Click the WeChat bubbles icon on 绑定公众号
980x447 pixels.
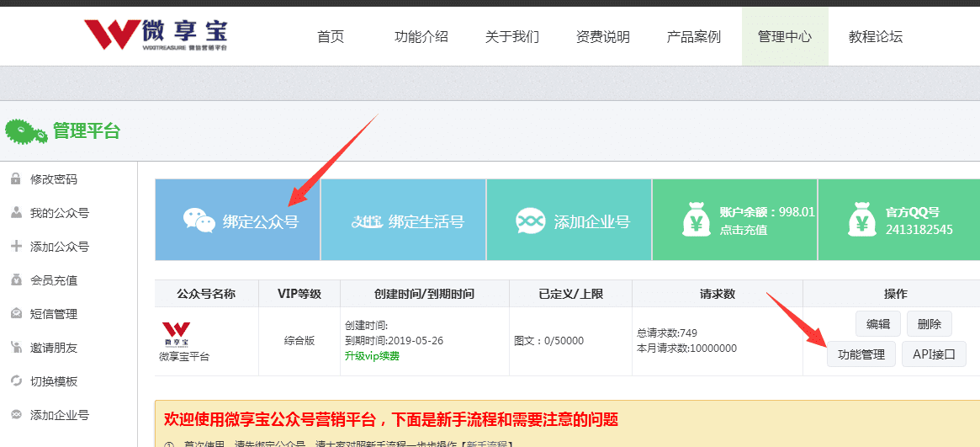199,221
